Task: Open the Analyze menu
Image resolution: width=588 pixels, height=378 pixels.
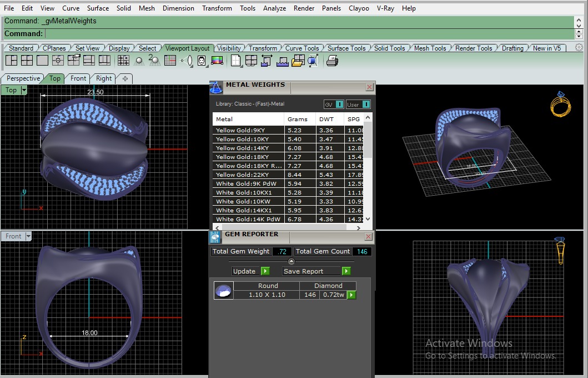Action: pos(274,8)
